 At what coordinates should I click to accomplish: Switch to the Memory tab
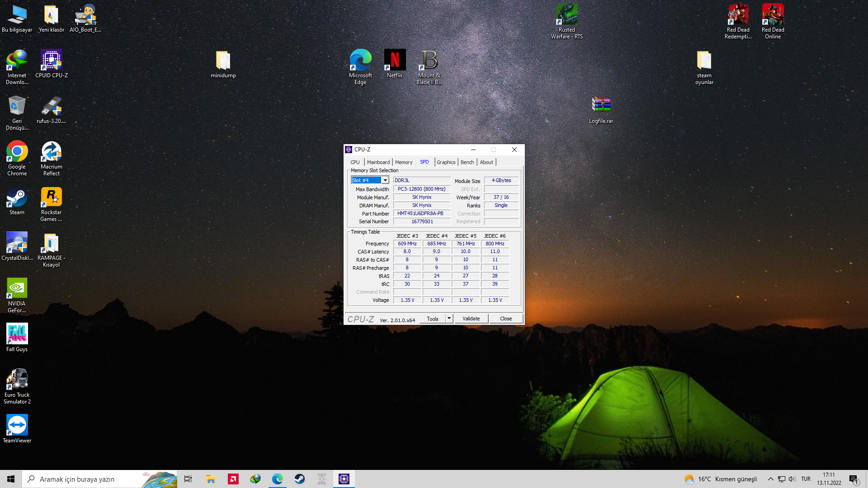(403, 162)
